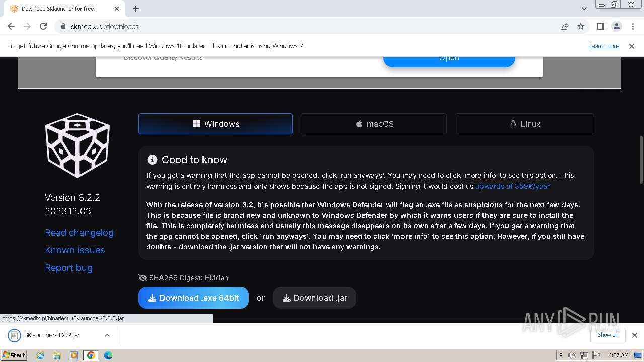Click Show all downloads
This screenshot has height=362, width=644.
(607, 335)
